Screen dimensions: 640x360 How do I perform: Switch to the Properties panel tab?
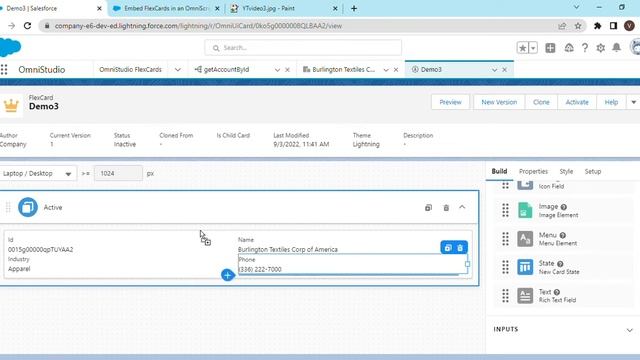point(533,171)
